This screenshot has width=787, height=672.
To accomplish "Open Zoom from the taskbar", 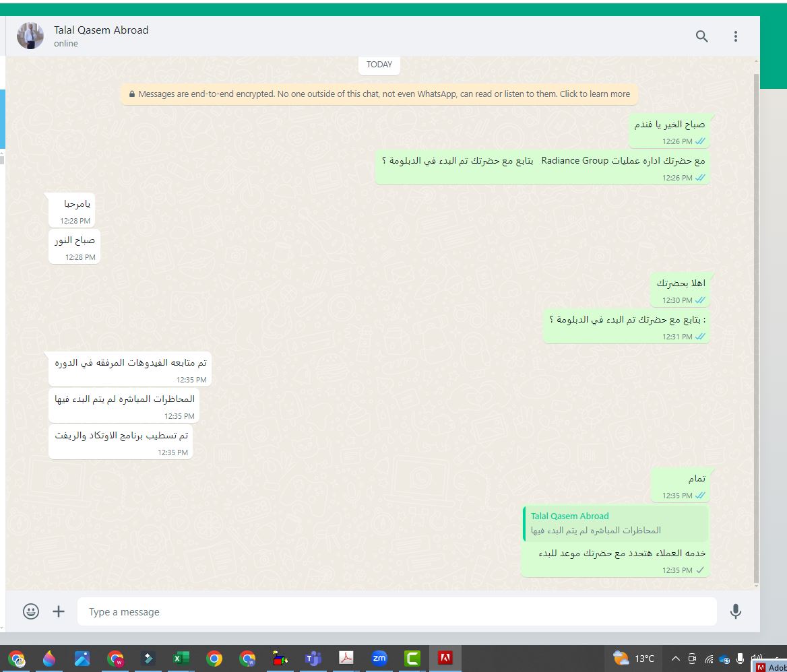I will pyautogui.click(x=379, y=658).
